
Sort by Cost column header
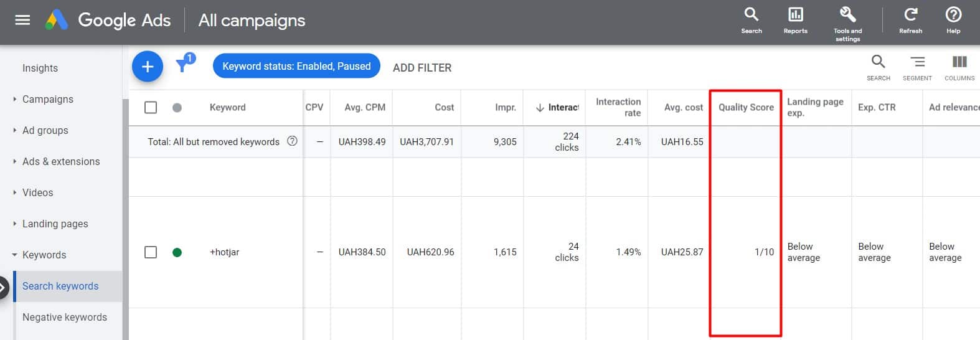(444, 107)
